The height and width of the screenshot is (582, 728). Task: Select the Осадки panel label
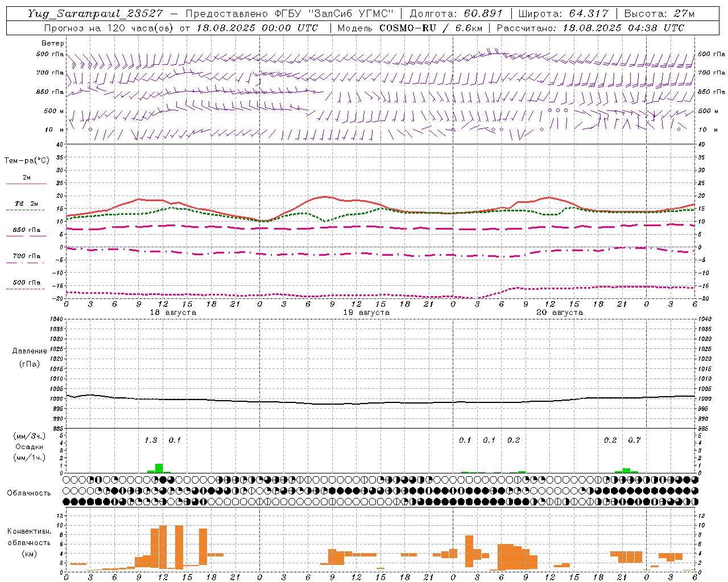click(x=29, y=447)
